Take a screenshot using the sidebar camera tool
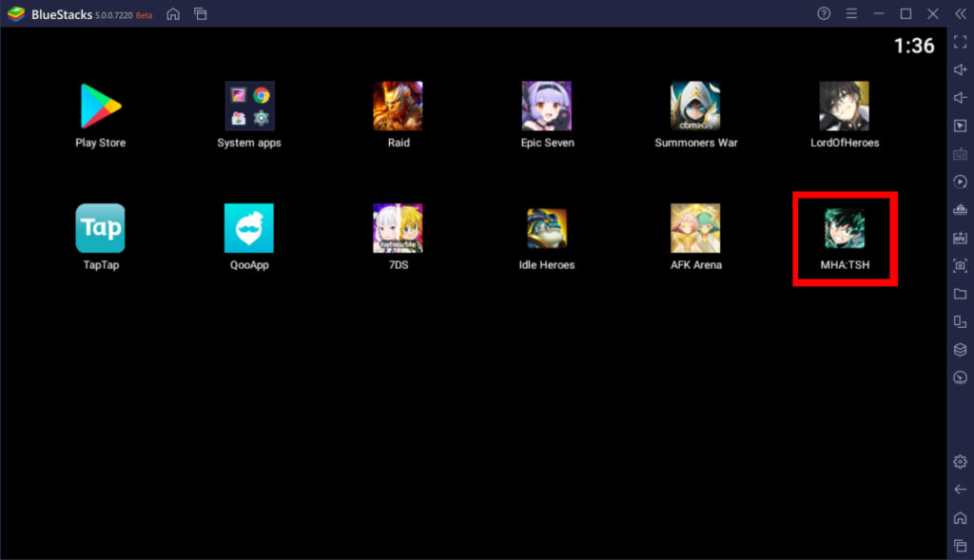This screenshot has height=560, width=974. pos(960,266)
